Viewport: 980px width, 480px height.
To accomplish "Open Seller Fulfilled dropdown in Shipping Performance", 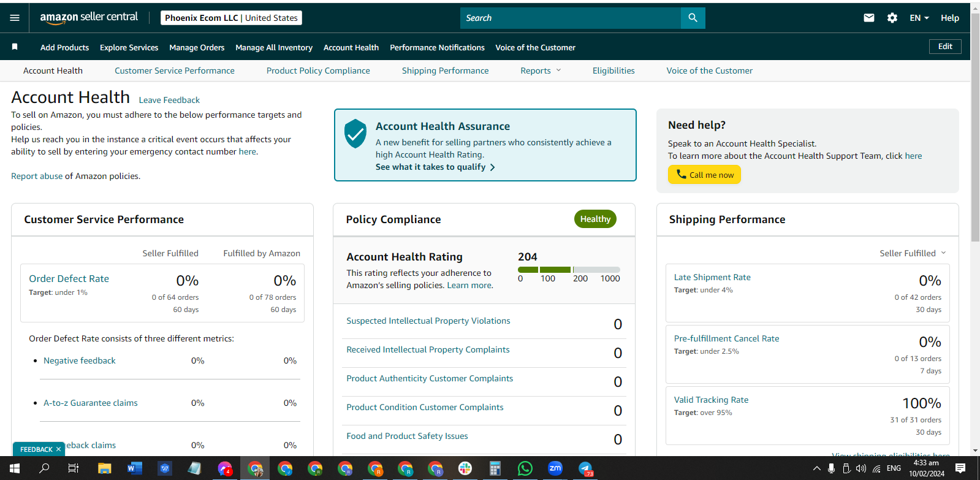I will [x=913, y=253].
